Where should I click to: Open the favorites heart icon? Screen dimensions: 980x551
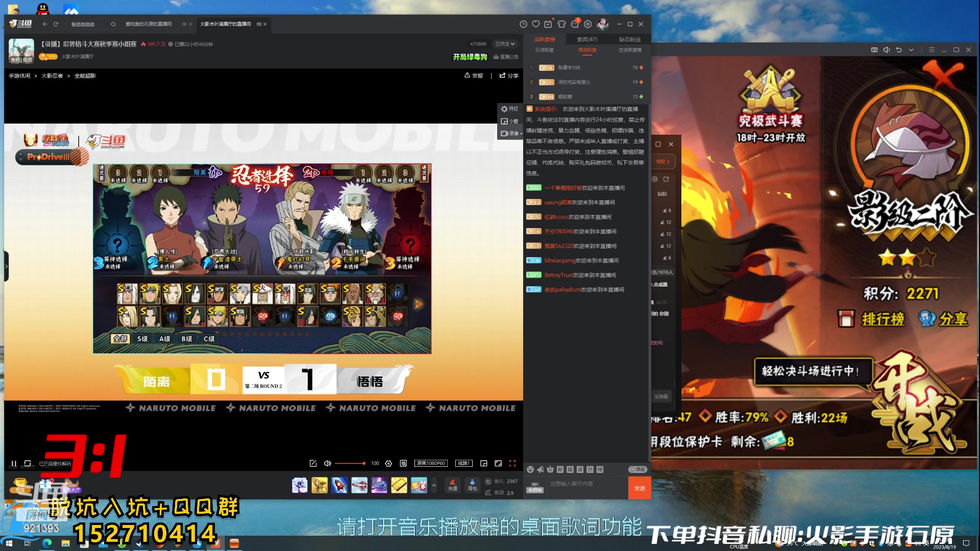coord(535,24)
